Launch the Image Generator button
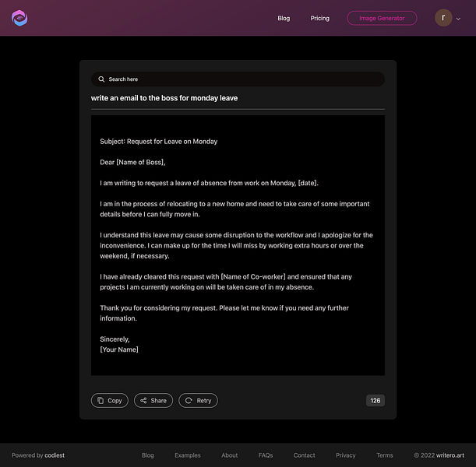The height and width of the screenshot is (467, 476). [382, 18]
